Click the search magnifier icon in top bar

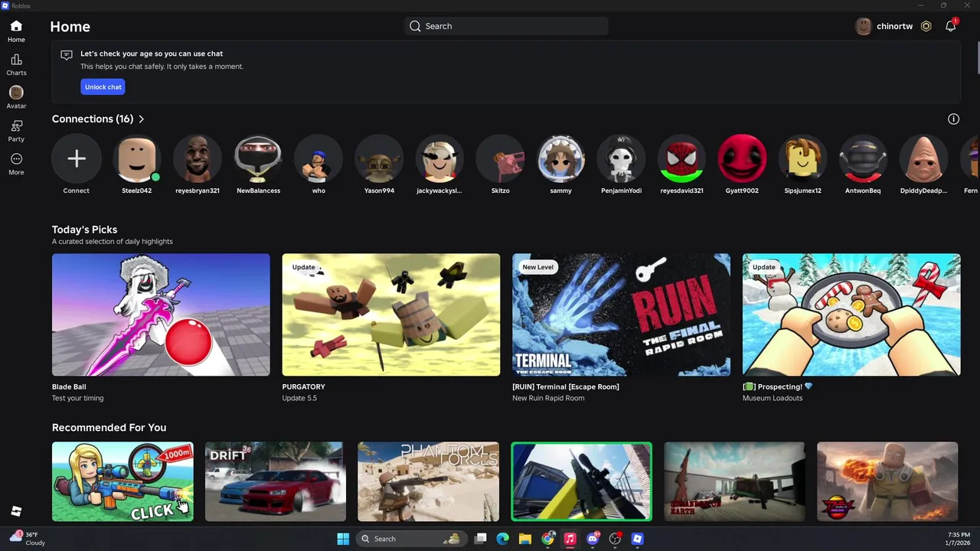(415, 26)
